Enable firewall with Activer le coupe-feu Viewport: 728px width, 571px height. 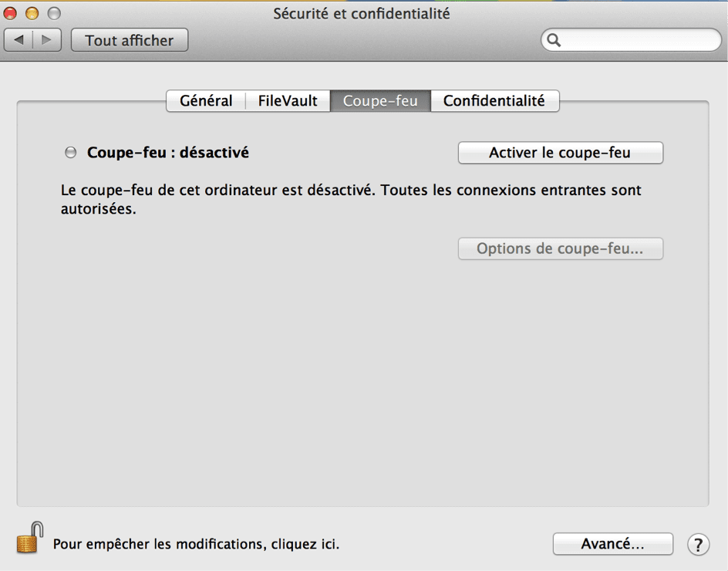(x=560, y=153)
